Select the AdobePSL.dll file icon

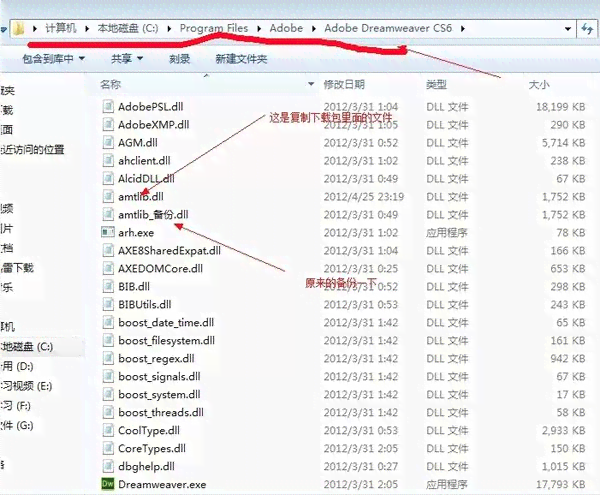click(108, 106)
